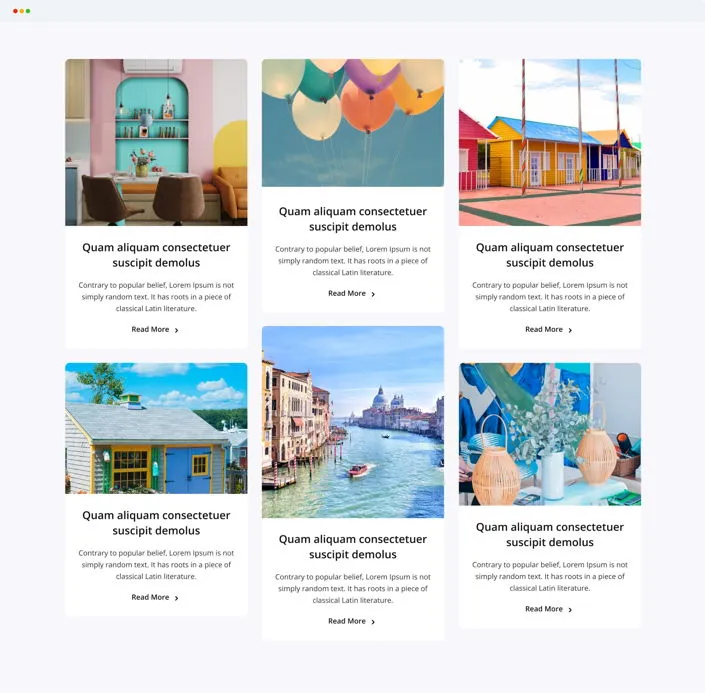This screenshot has height=693, width=705.
Task: Click the chevron icon next to Read More under the Venice canal card
Action: [373, 622]
